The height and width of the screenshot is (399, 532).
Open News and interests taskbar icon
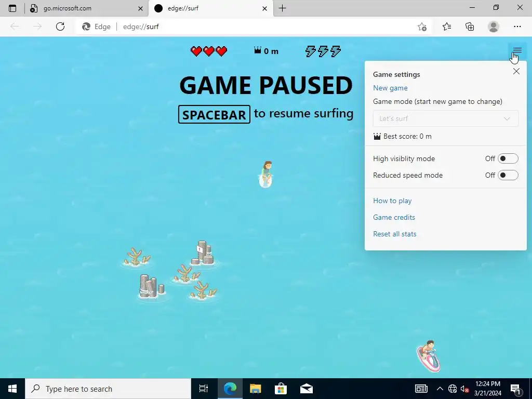[421, 389]
